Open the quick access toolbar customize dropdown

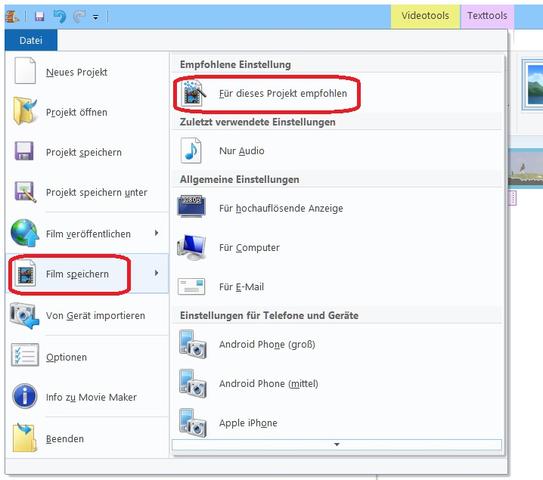(96, 17)
